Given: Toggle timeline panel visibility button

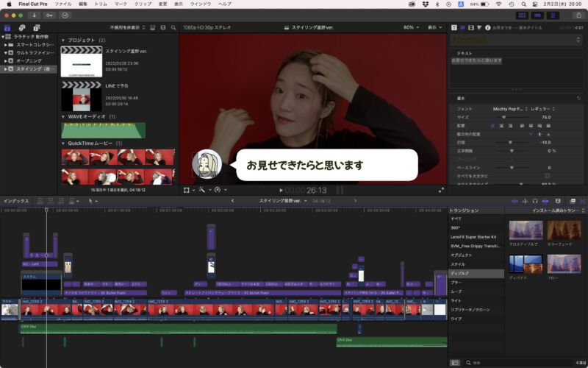Looking at the screenshot, I should pyautogui.click(x=537, y=15).
